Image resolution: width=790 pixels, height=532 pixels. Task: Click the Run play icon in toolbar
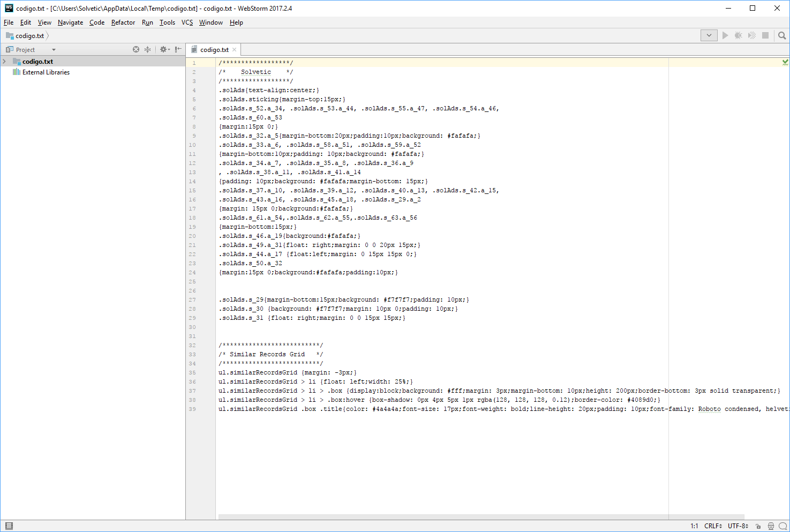point(725,35)
